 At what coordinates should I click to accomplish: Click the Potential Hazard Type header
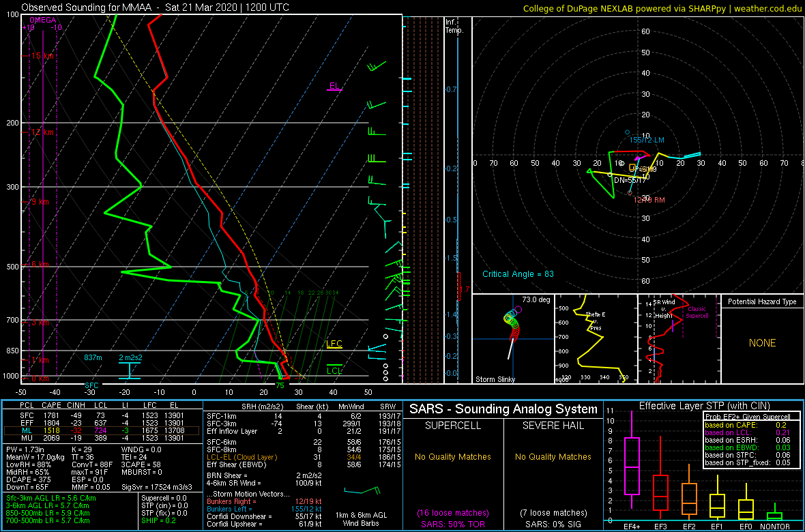click(x=763, y=302)
